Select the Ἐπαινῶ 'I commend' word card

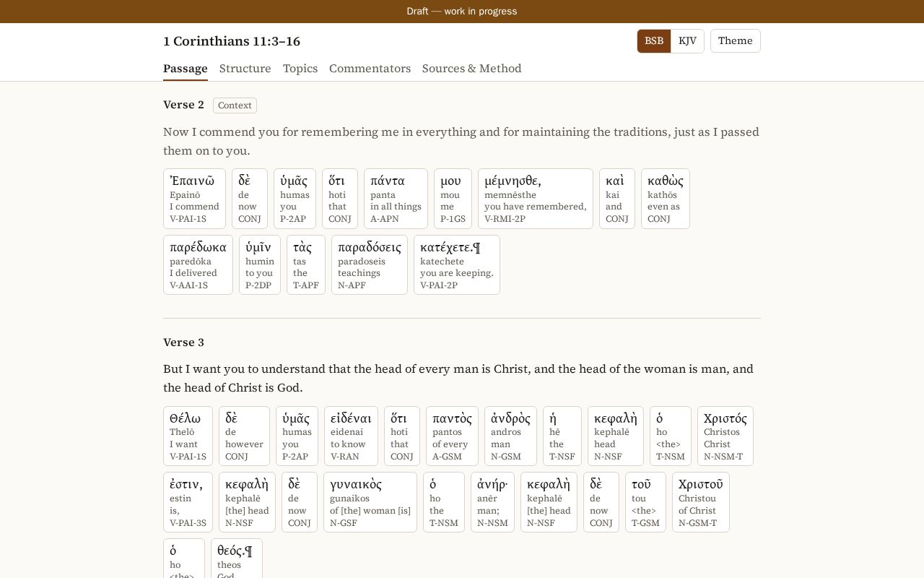click(194, 199)
